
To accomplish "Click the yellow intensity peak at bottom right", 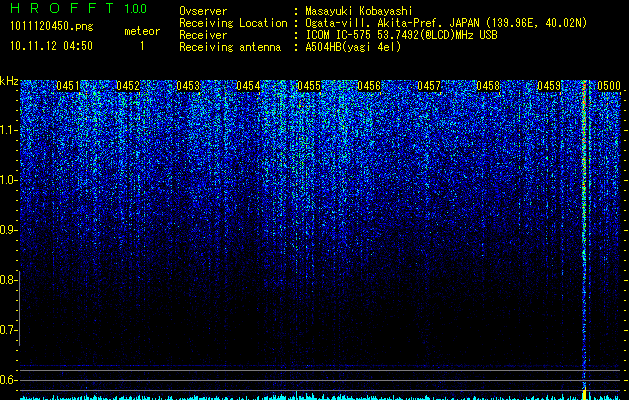I will (584, 393).
